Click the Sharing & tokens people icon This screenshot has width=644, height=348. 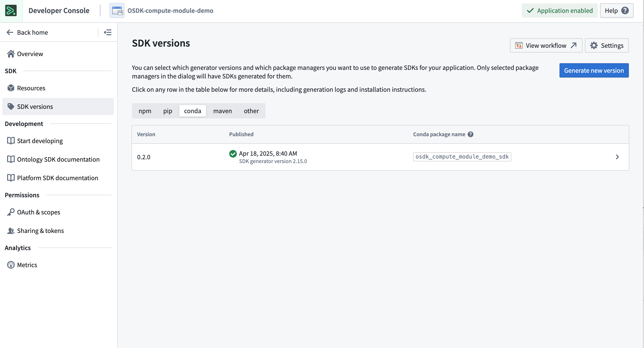[11, 231]
